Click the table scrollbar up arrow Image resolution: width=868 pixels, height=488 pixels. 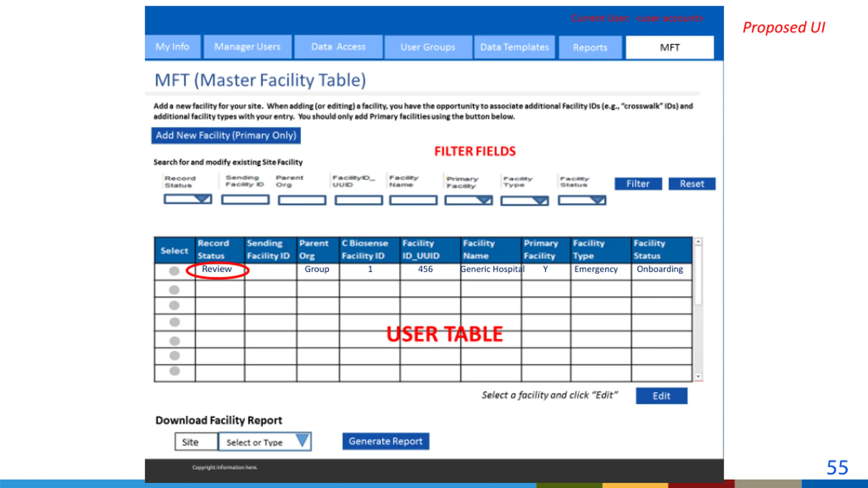[x=698, y=242]
